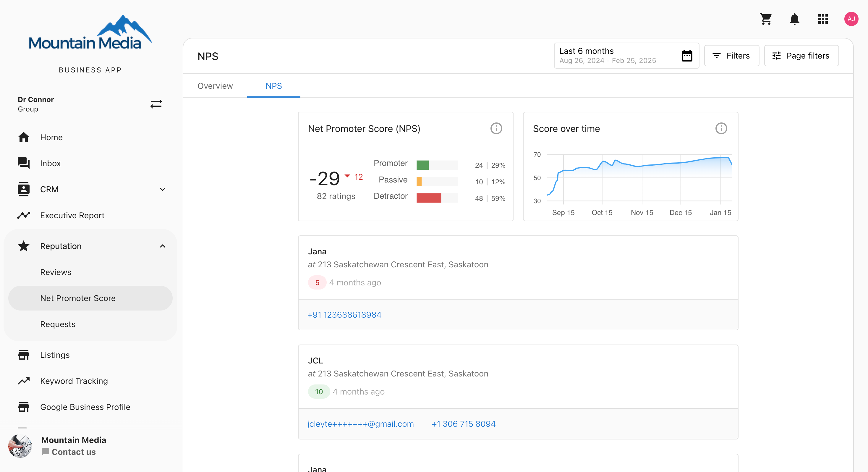Click the Inbox chat icon
868x472 pixels.
tap(24, 163)
